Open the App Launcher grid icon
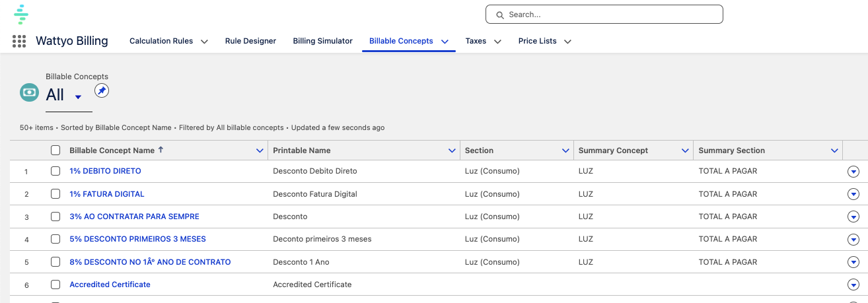This screenshot has height=303, width=868. click(x=19, y=41)
